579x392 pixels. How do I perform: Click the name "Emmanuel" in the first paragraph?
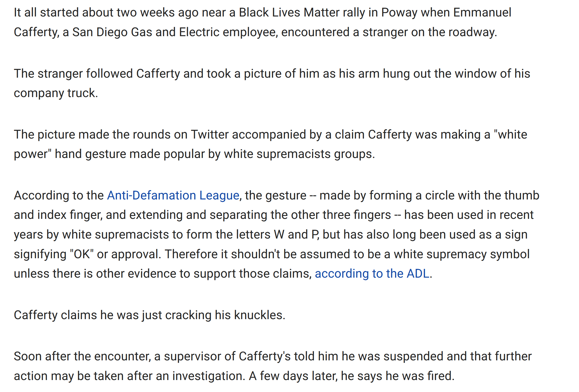[x=482, y=12]
